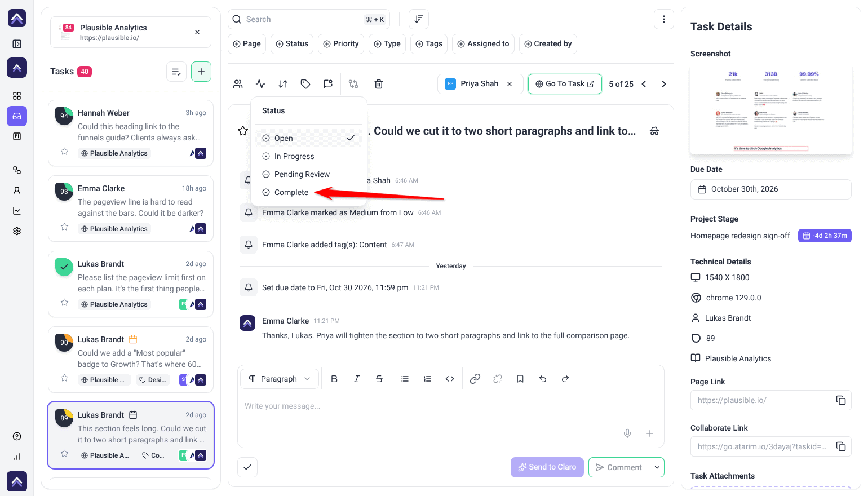Mark status as Complete
This screenshot has height=496, width=868.
pyautogui.click(x=309, y=192)
